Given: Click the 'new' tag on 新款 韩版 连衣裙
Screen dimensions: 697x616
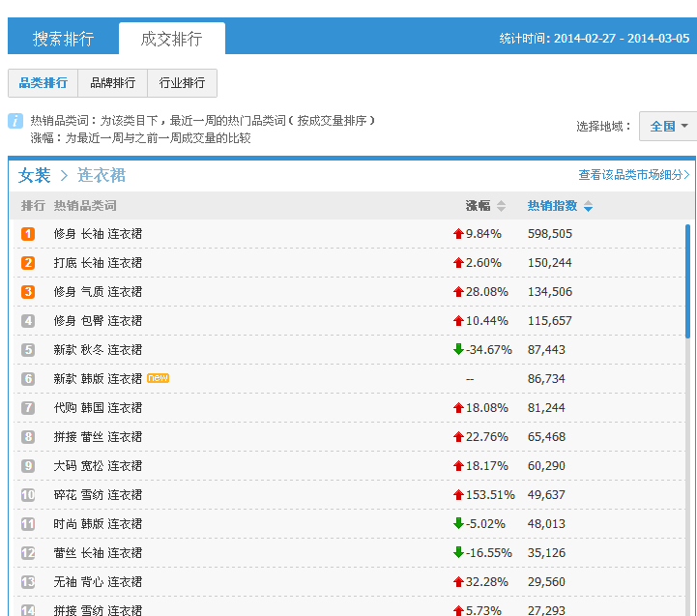Looking at the screenshot, I should 158,377.
